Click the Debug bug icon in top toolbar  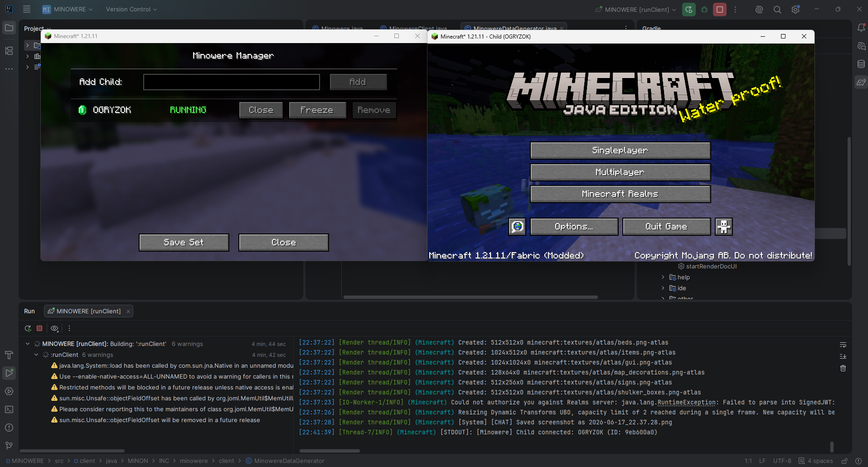[704, 10]
